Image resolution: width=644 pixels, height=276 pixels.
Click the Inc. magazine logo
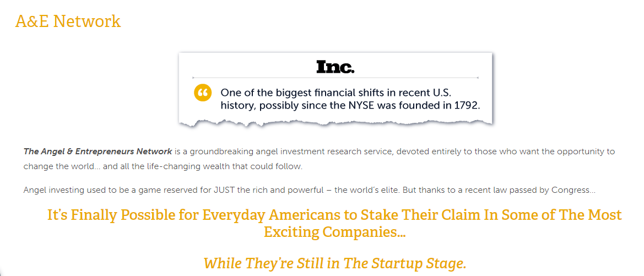pos(335,67)
